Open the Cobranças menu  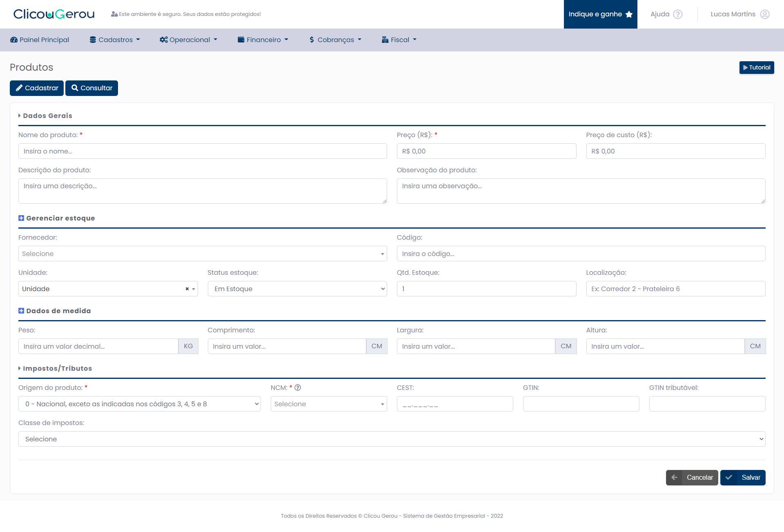336,40
